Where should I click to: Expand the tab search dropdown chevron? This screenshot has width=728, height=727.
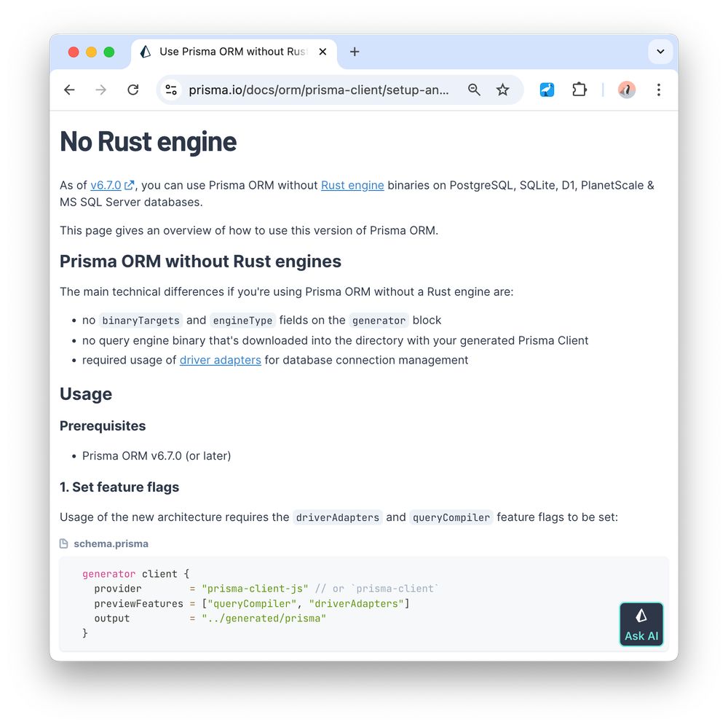coord(660,52)
